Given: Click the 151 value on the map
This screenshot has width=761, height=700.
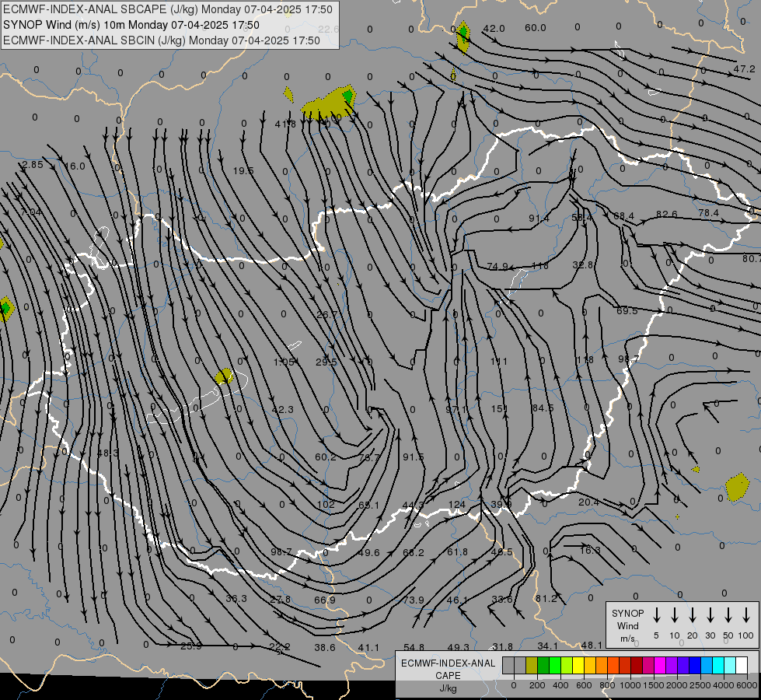Looking at the screenshot, I should 499,408.
